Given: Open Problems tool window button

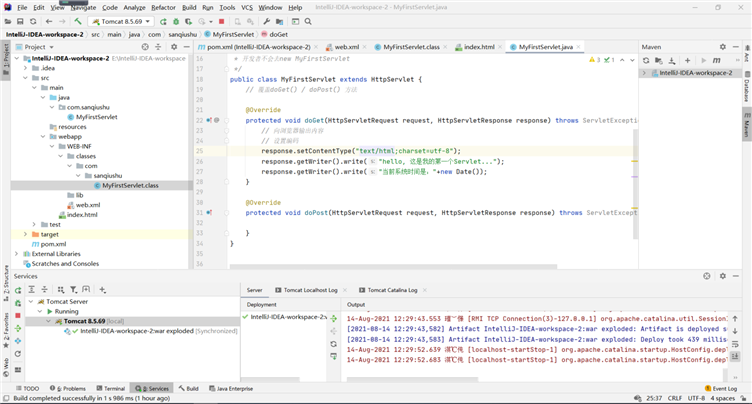Looking at the screenshot, I should pyautogui.click(x=68, y=389).
